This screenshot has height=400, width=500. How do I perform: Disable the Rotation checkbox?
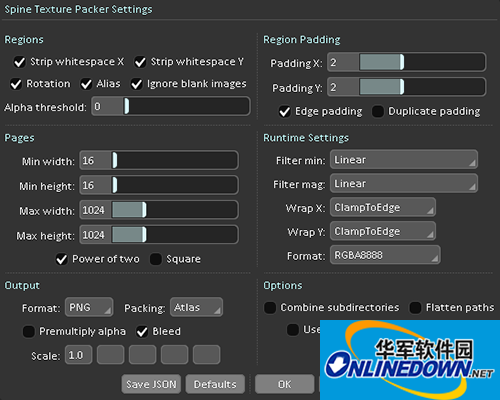(x=16, y=84)
